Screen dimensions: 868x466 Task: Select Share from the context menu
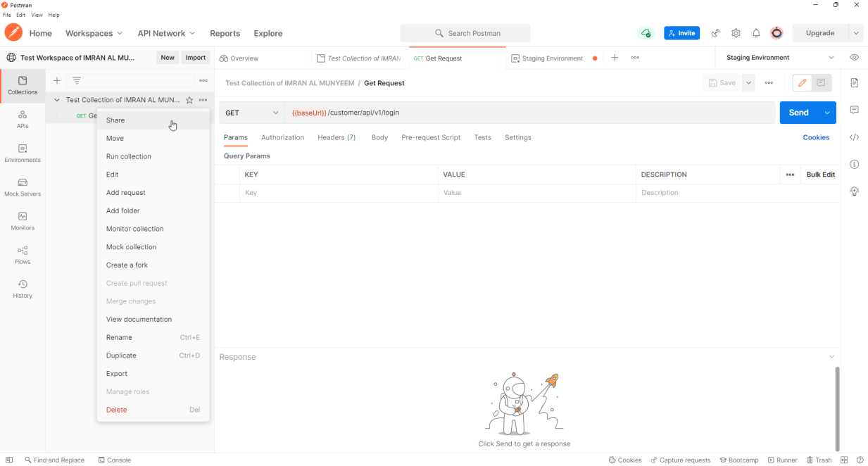pyautogui.click(x=153, y=120)
